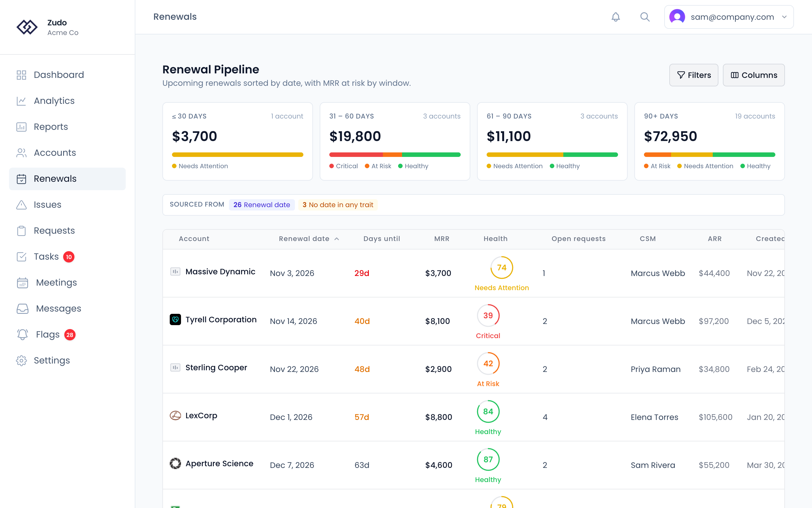Click the red Flags count badge
812x508 pixels.
(70, 335)
